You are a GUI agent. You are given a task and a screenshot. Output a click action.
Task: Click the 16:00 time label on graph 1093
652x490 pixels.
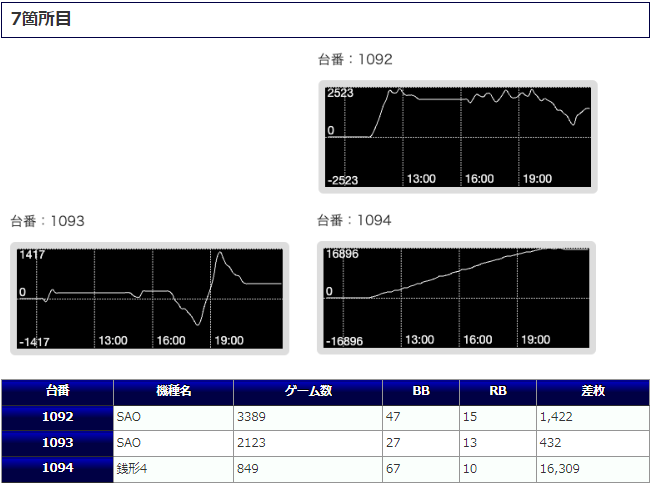click(171, 341)
